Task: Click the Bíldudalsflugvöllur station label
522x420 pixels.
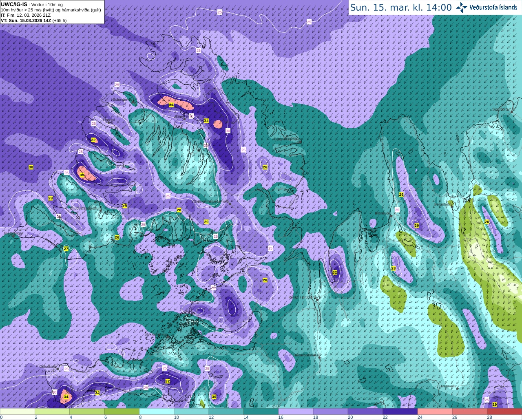Action: [85, 208]
